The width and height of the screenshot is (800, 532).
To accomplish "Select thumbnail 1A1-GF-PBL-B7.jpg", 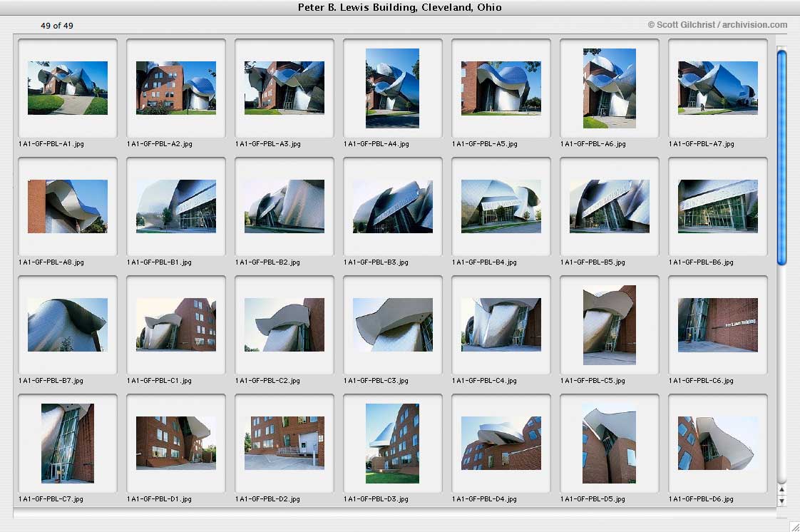I will point(67,325).
